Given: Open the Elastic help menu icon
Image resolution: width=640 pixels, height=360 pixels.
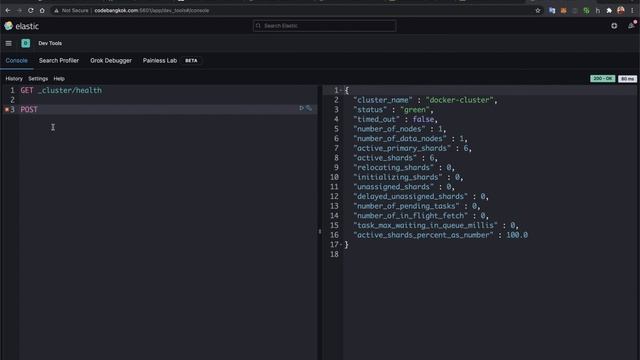Looking at the screenshot, I should click(614, 26).
